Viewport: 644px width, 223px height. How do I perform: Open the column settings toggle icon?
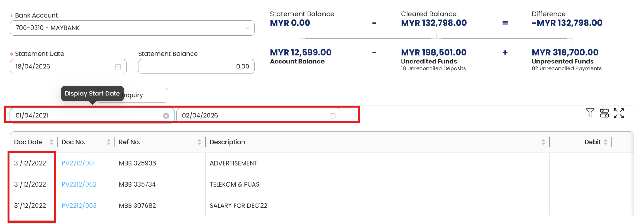604,113
